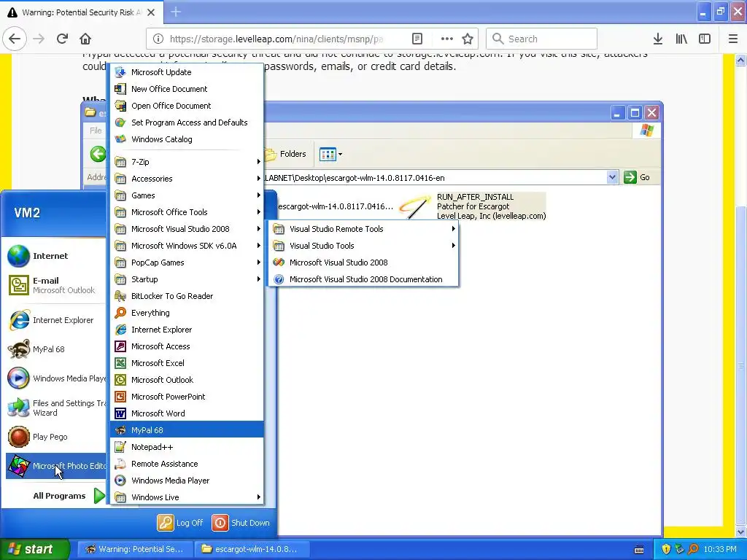
Task: Launch Everything search program
Action: coord(186,313)
